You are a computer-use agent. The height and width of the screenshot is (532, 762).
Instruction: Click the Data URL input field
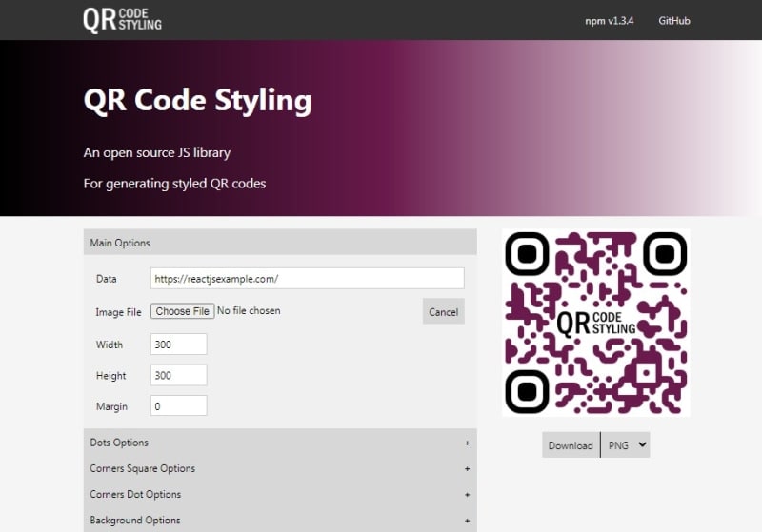[x=307, y=278]
